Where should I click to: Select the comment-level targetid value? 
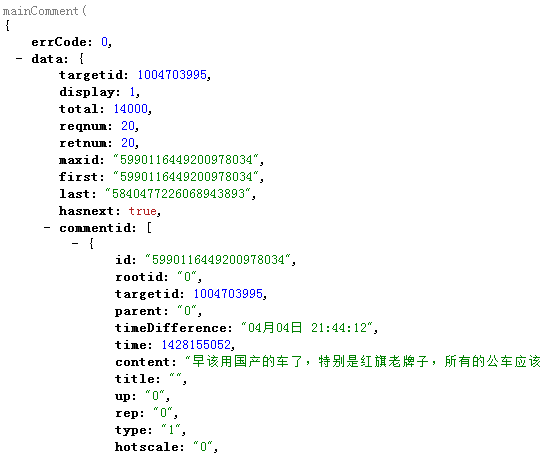pos(228,294)
